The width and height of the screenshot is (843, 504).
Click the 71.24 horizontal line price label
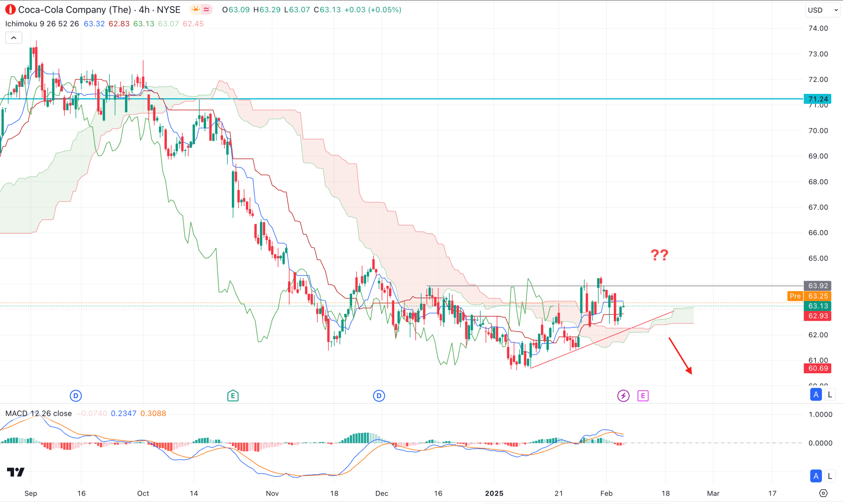click(817, 99)
